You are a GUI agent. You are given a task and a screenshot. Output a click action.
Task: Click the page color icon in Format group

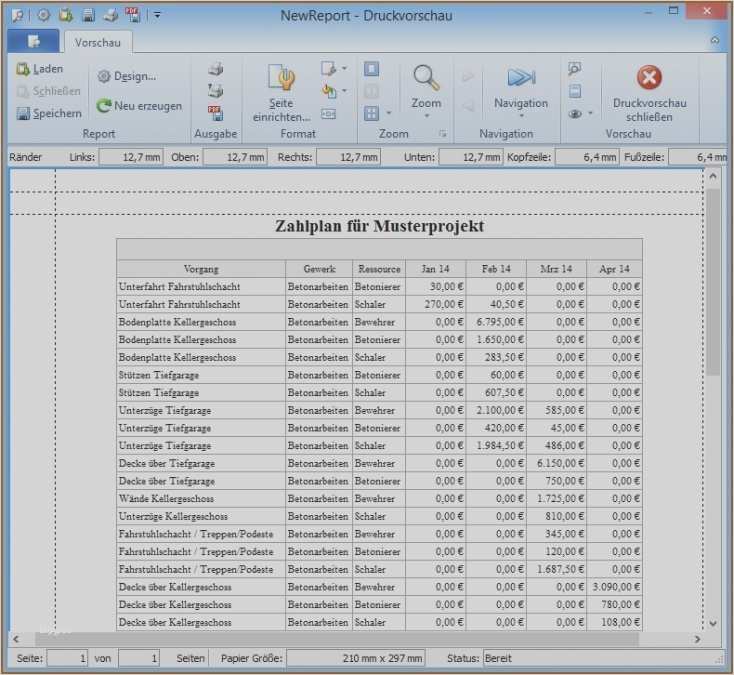pyautogui.click(x=329, y=90)
